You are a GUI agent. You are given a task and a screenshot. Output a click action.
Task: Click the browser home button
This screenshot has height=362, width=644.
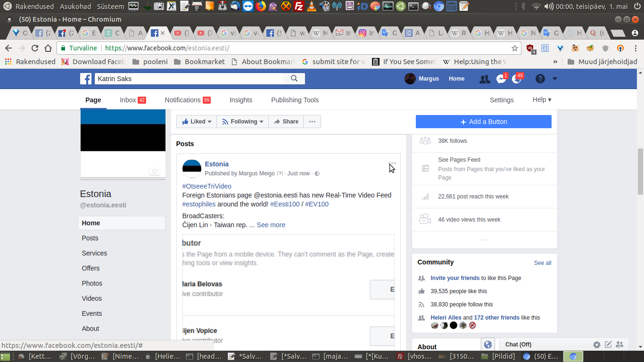(x=48, y=48)
